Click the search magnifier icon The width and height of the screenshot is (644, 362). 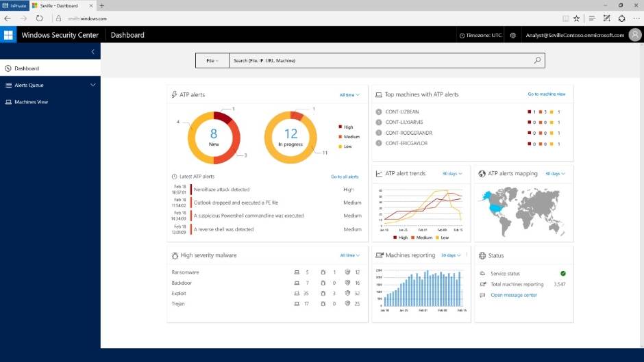(x=537, y=60)
